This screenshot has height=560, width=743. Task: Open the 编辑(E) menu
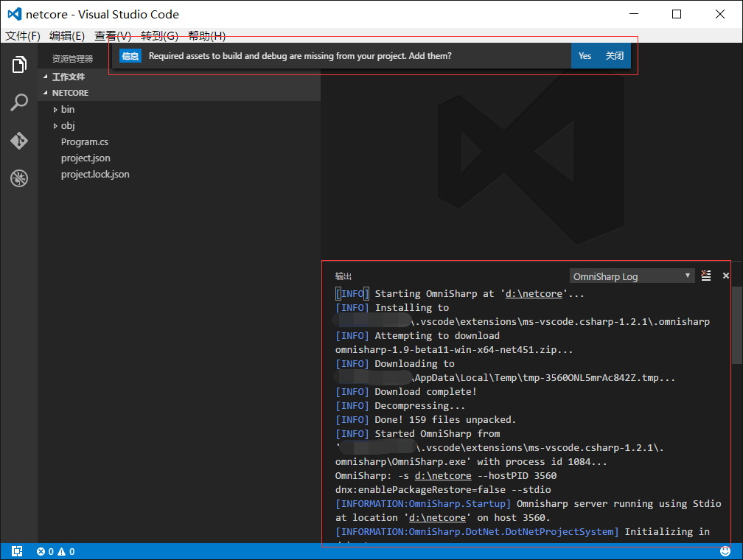67,36
